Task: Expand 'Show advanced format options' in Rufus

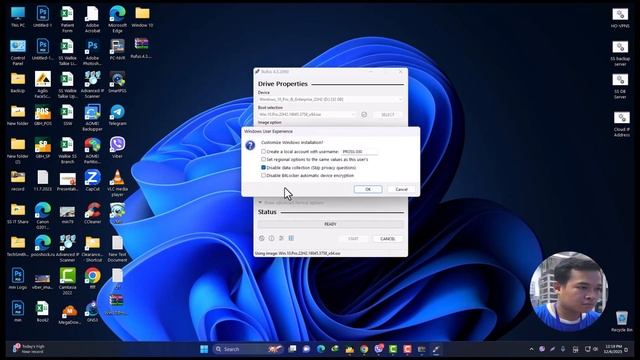Action: point(291,202)
